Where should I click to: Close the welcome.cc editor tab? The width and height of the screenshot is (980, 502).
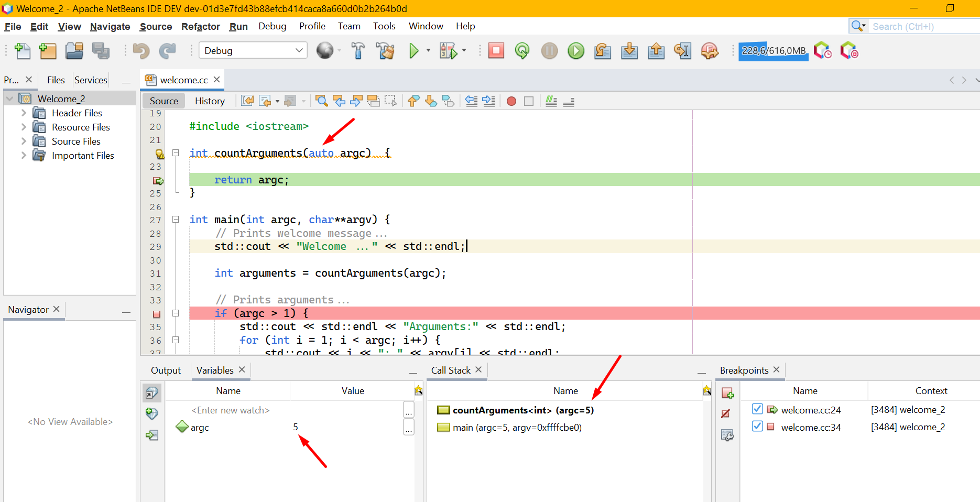click(216, 79)
